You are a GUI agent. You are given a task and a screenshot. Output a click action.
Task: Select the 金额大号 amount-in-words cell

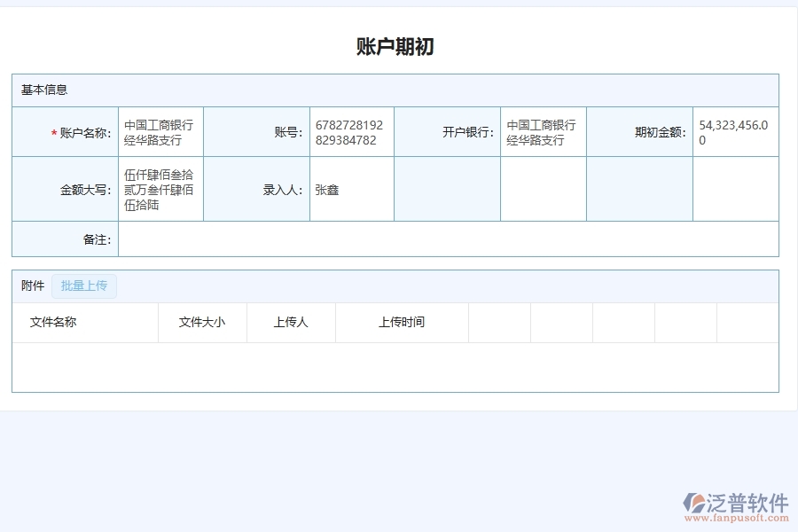tap(160, 188)
